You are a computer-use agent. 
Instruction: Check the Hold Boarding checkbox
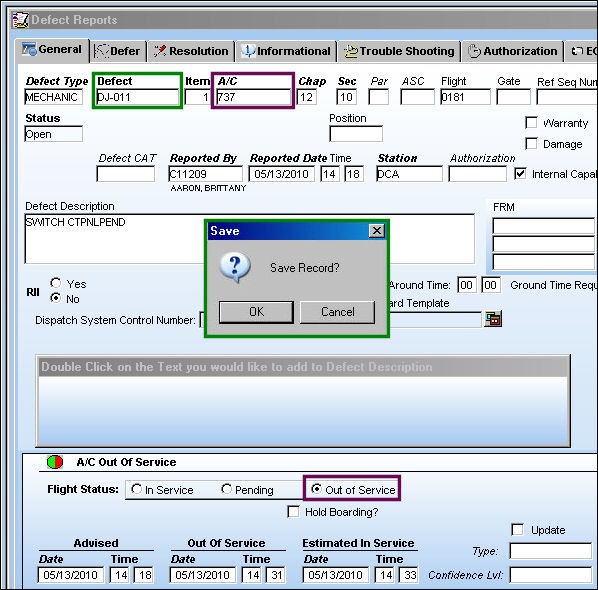(293, 511)
